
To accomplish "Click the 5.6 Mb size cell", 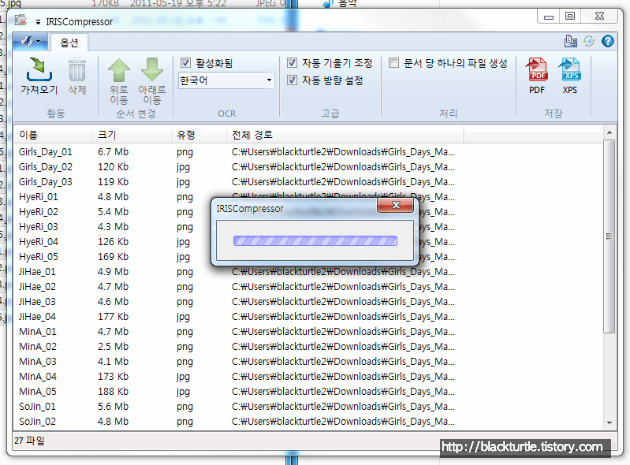I will point(113,406).
